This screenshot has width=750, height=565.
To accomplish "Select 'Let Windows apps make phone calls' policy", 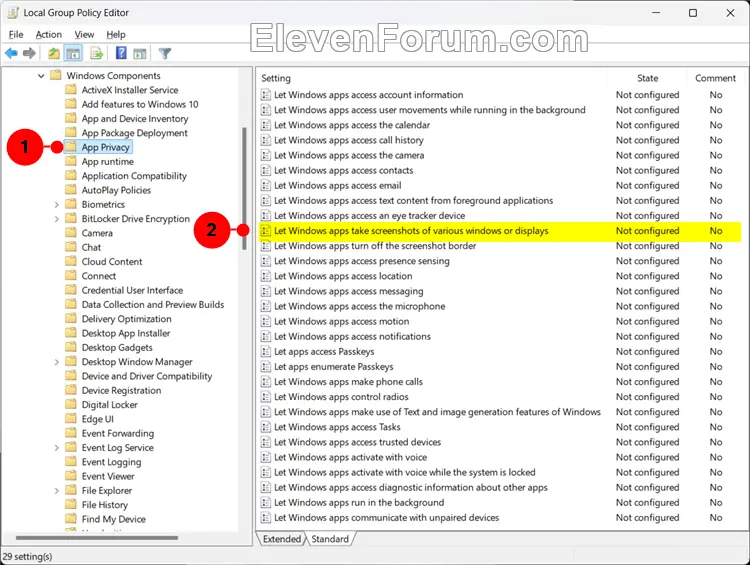I will click(x=348, y=382).
